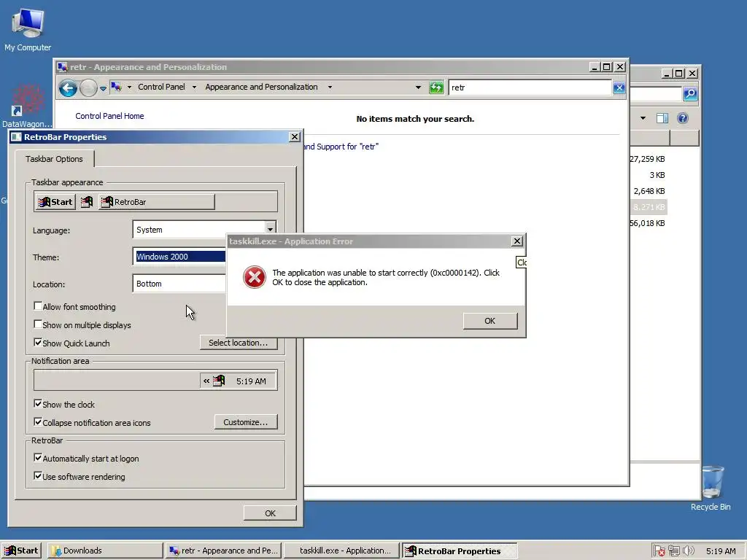Switch to Downloads taskbar button
This screenshot has height=560, width=747.
pyautogui.click(x=105, y=551)
